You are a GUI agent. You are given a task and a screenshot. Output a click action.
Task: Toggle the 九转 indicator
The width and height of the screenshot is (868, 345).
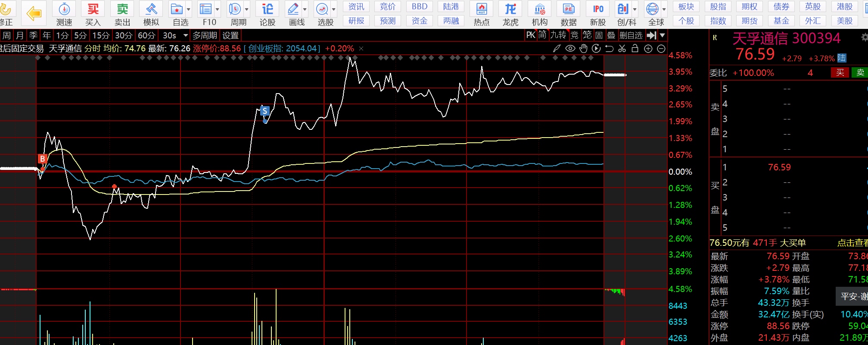(x=558, y=35)
